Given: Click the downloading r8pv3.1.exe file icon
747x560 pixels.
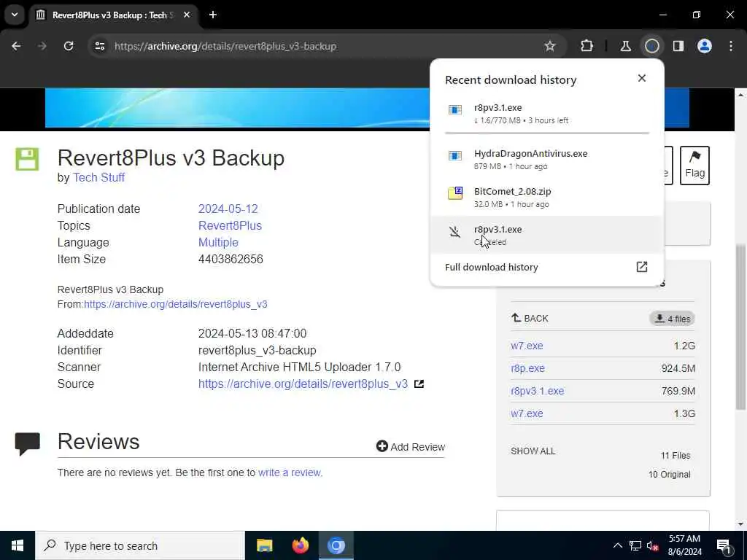Looking at the screenshot, I should coord(455,110).
